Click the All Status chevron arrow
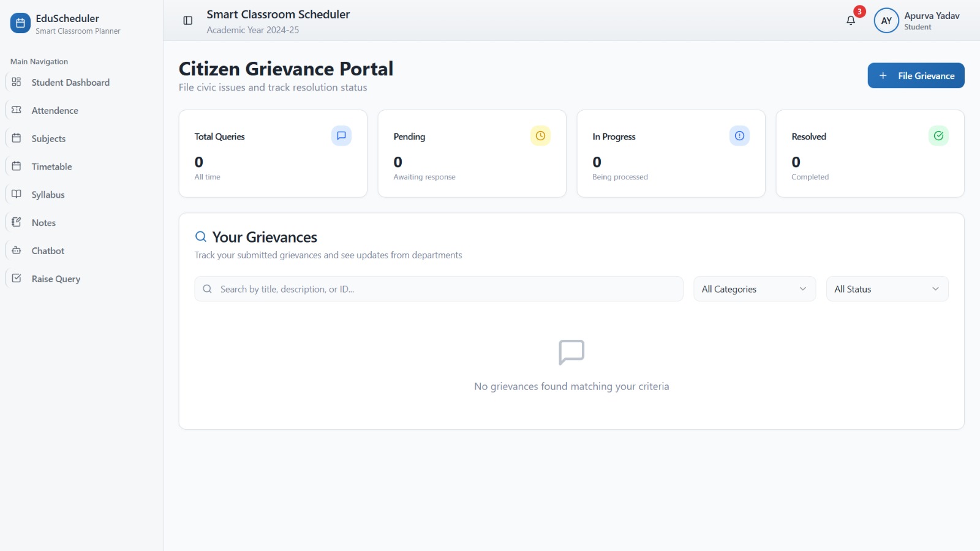The width and height of the screenshot is (980, 551). (935, 289)
